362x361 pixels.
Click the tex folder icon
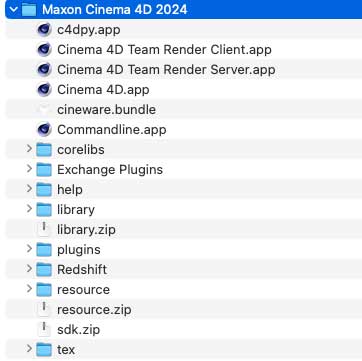(44, 350)
